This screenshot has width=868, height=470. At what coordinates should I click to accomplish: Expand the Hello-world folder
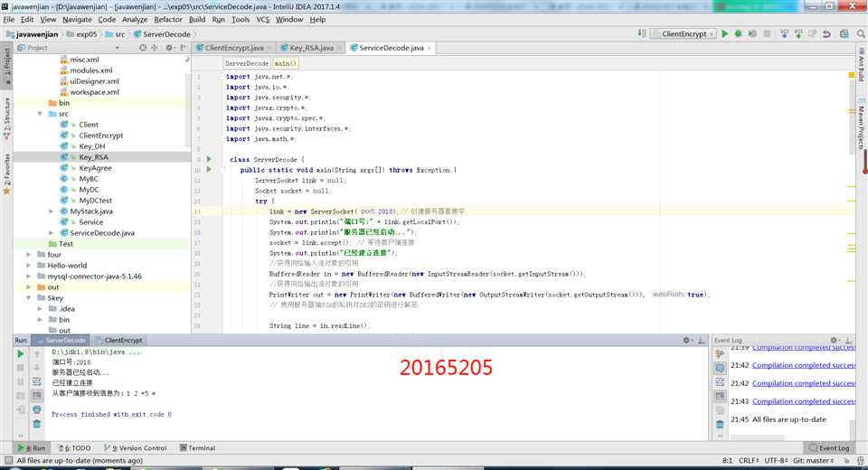click(29, 266)
